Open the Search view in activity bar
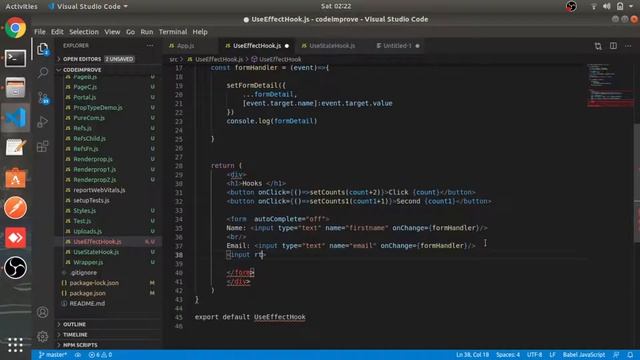Image resolution: width=640 pixels, height=360 pixels. pos(42,73)
